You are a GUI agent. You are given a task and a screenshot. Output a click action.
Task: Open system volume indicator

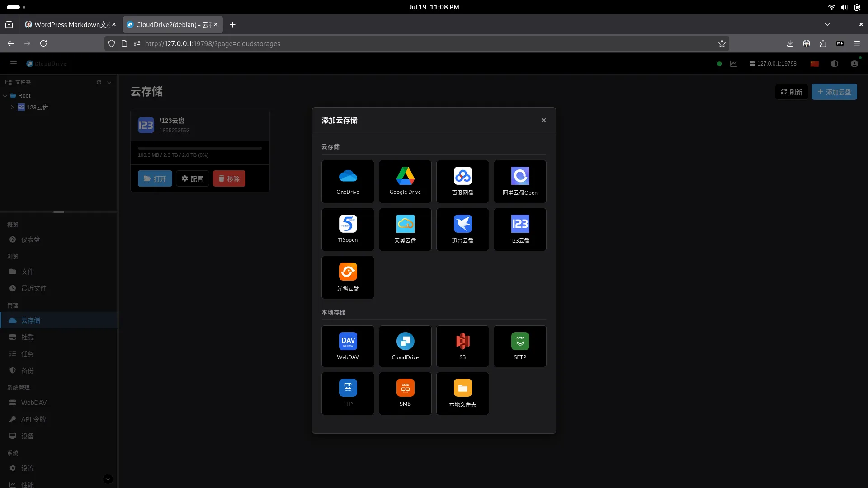click(844, 7)
